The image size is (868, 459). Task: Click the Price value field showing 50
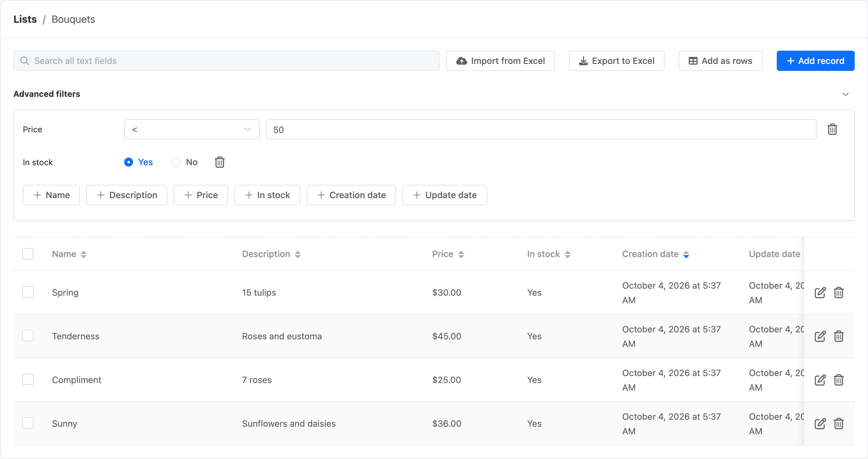pos(541,129)
